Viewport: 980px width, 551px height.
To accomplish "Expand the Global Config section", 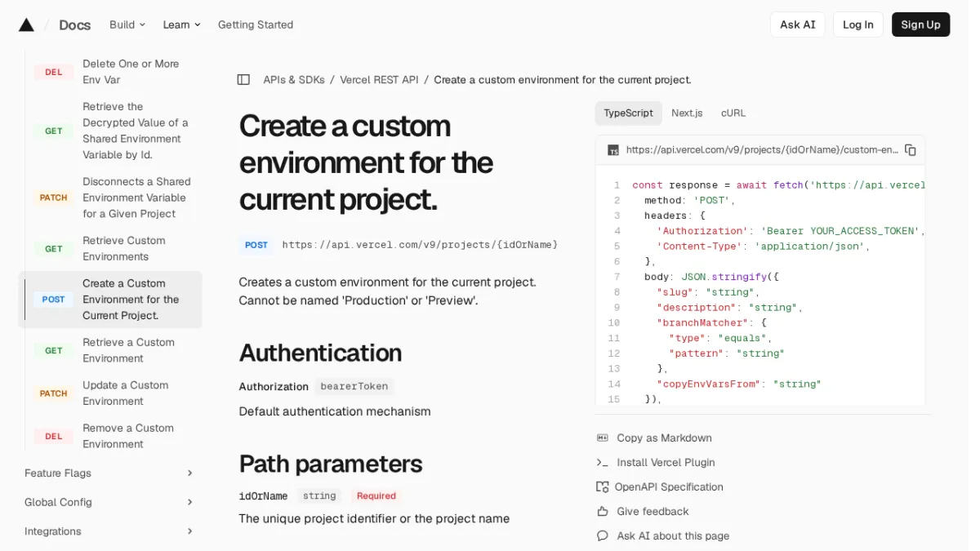I will coord(109,502).
